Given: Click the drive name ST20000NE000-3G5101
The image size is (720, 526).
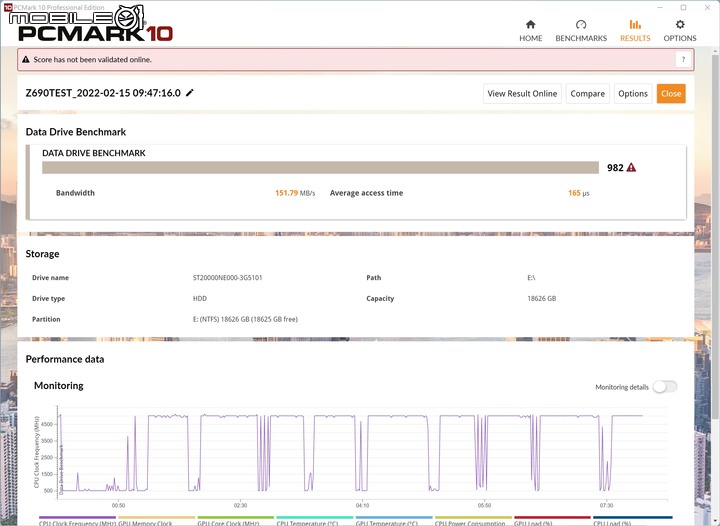Looking at the screenshot, I should click(227, 278).
